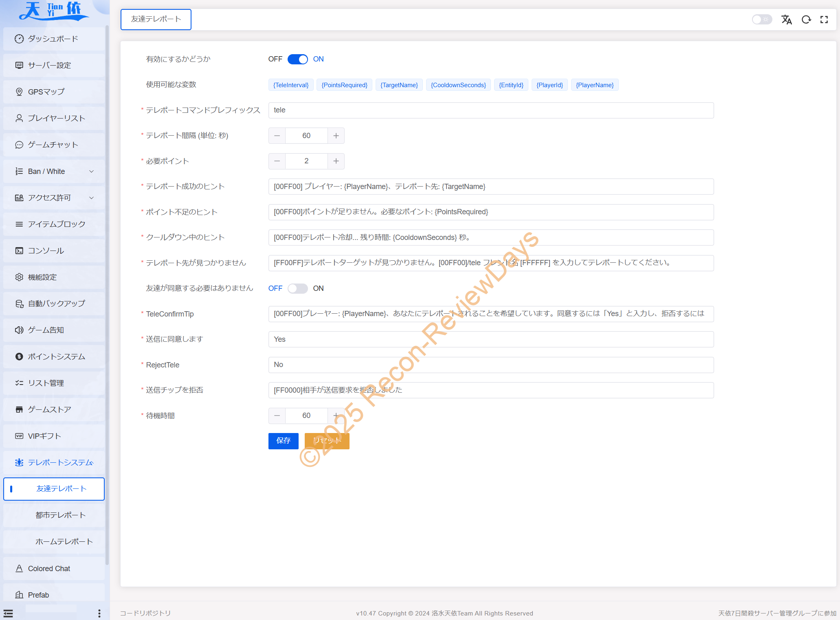Turn off the 有効にするかどうか (enable) switch

(297, 59)
